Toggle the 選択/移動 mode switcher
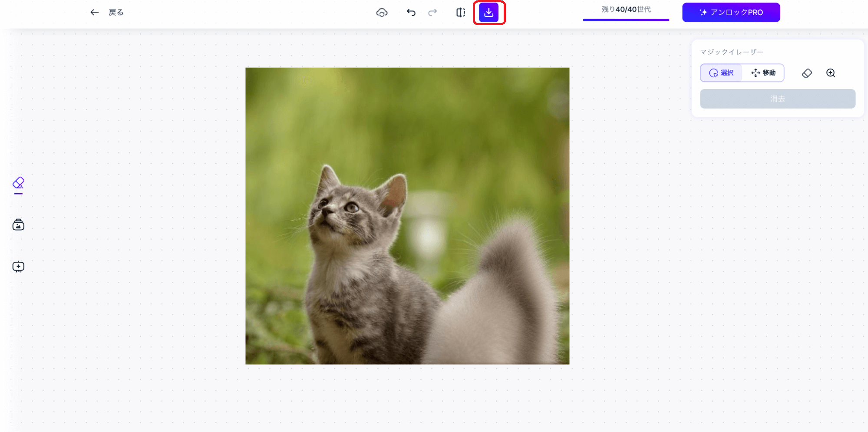This screenshot has width=868, height=432. point(742,73)
